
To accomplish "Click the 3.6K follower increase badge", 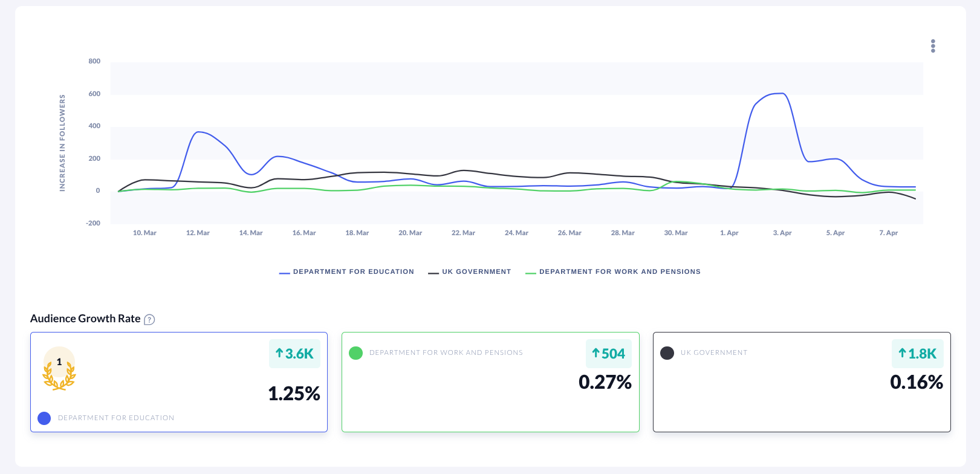I will click(x=294, y=354).
